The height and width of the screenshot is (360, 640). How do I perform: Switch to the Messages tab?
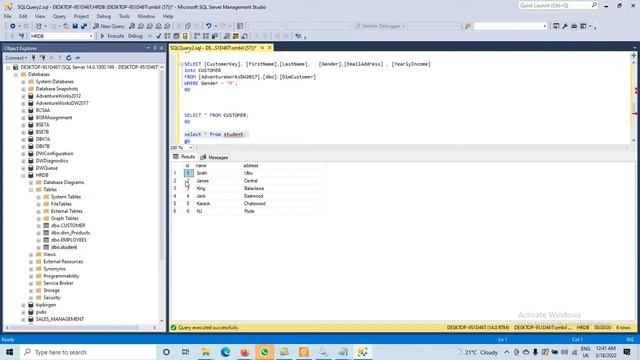coord(214,157)
